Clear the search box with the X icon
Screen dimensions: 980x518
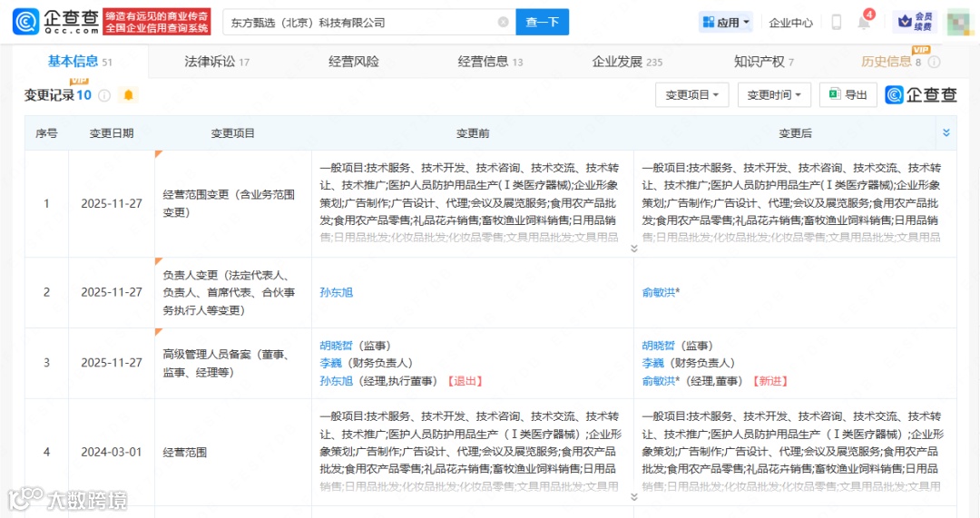503,22
